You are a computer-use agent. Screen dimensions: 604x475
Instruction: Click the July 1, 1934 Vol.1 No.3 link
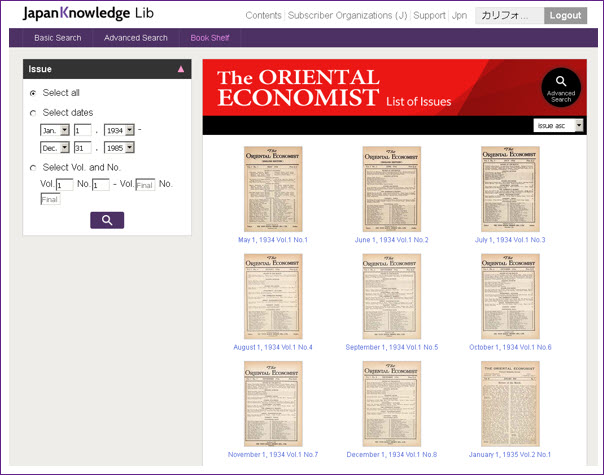510,240
